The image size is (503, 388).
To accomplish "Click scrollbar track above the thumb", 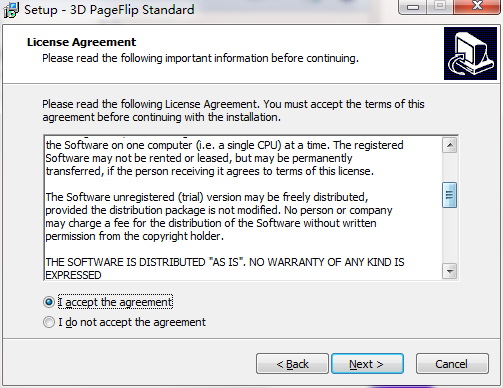I will 450,167.
